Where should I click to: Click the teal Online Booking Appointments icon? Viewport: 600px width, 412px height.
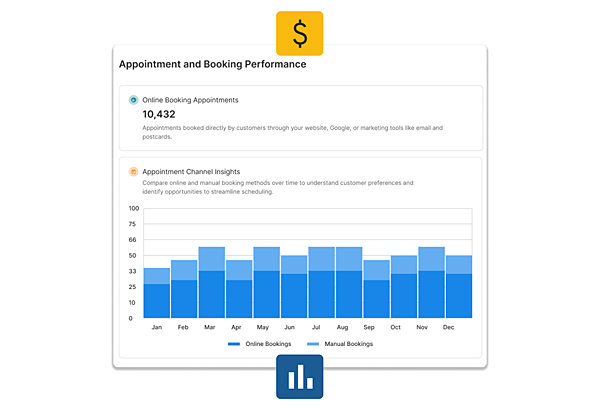pos(134,100)
